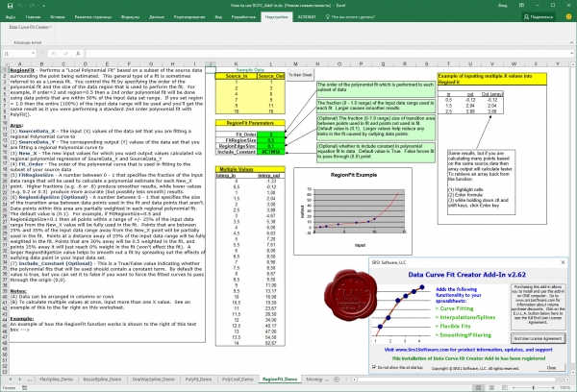Click into the formula bar field
The image size is (577, 392).
328,53
